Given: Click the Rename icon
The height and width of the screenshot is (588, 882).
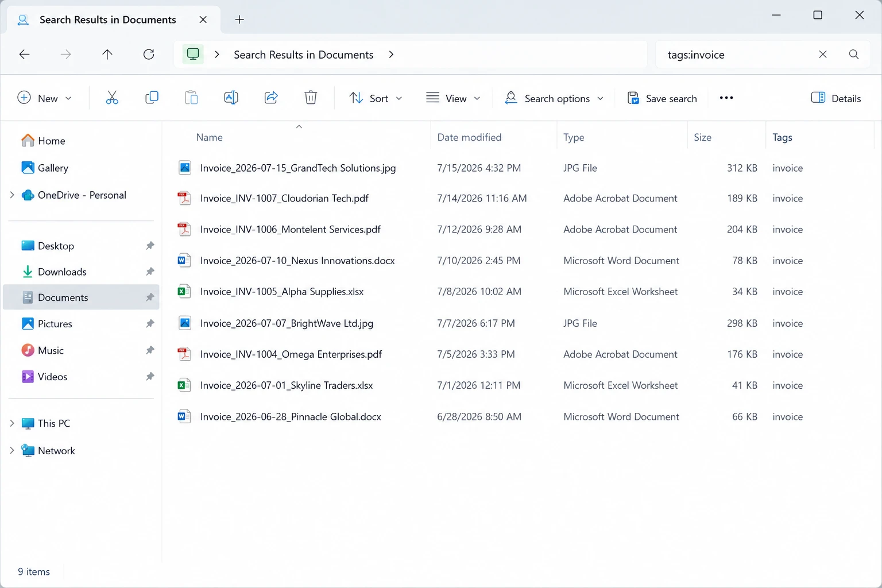Looking at the screenshot, I should 231,98.
